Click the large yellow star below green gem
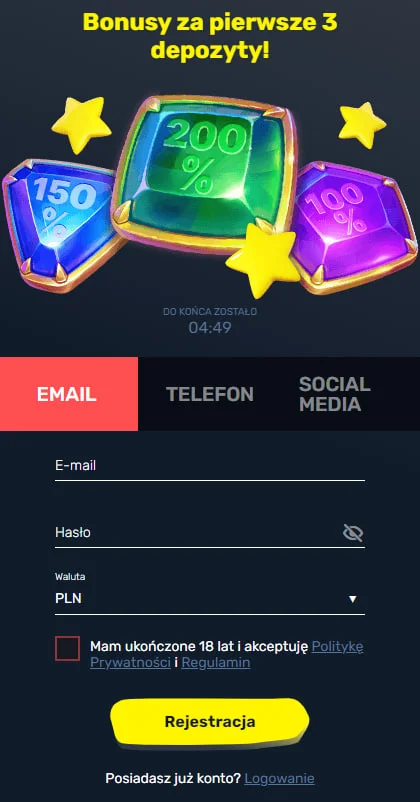Image resolution: width=420 pixels, height=802 pixels. tap(263, 260)
